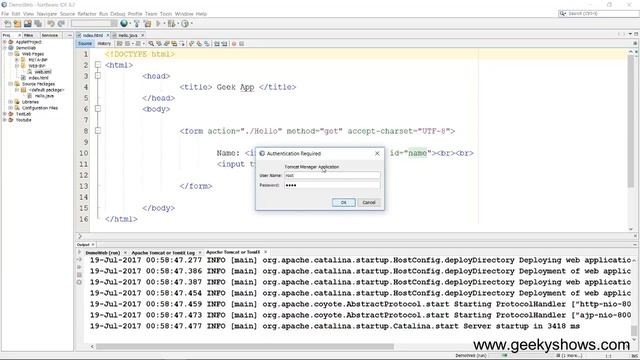Click OK in the Authentication Required dialog
This screenshot has width=640, height=360.
(x=343, y=202)
